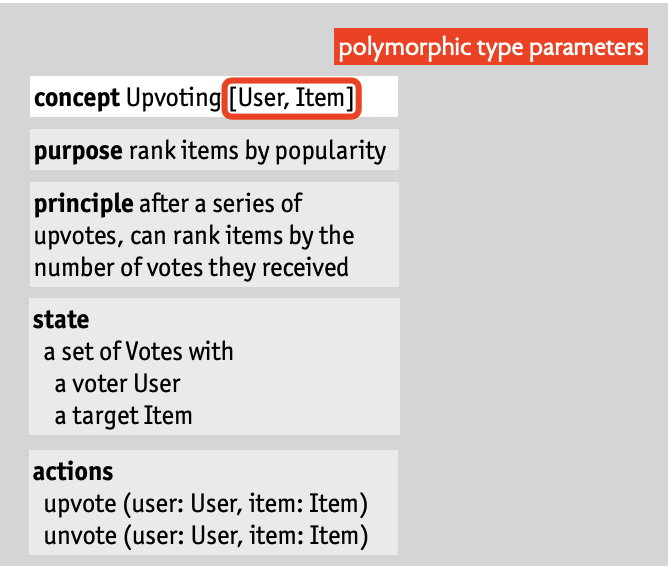Click the 'a set of Votes with' line

(138, 352)
